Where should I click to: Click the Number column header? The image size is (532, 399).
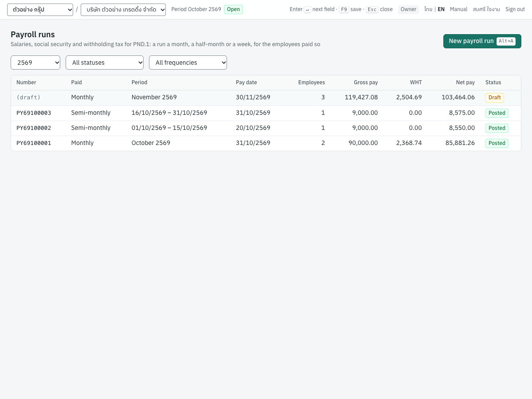tap(26, 82)
